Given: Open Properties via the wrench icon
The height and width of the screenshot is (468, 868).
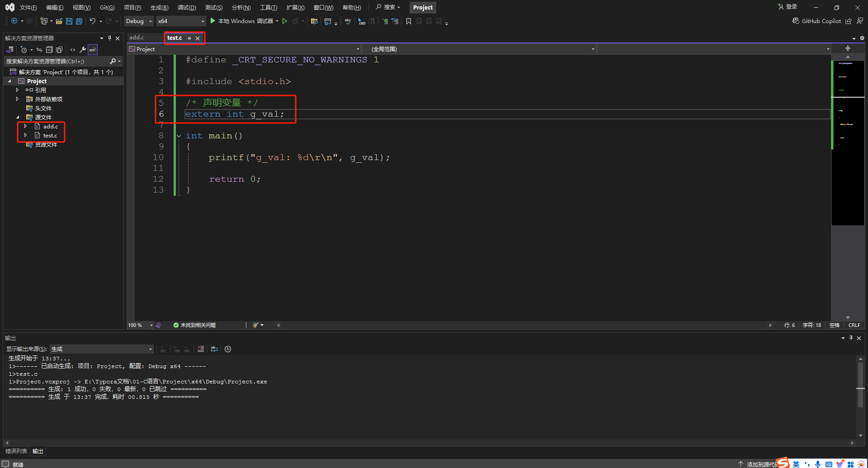Looking at the screenshot, I should coord(83,50).
